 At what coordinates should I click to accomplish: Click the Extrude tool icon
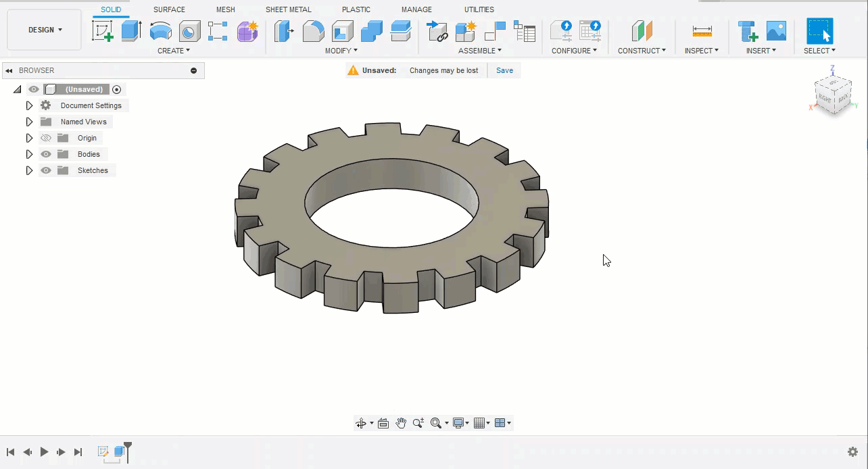pos(131,31)
